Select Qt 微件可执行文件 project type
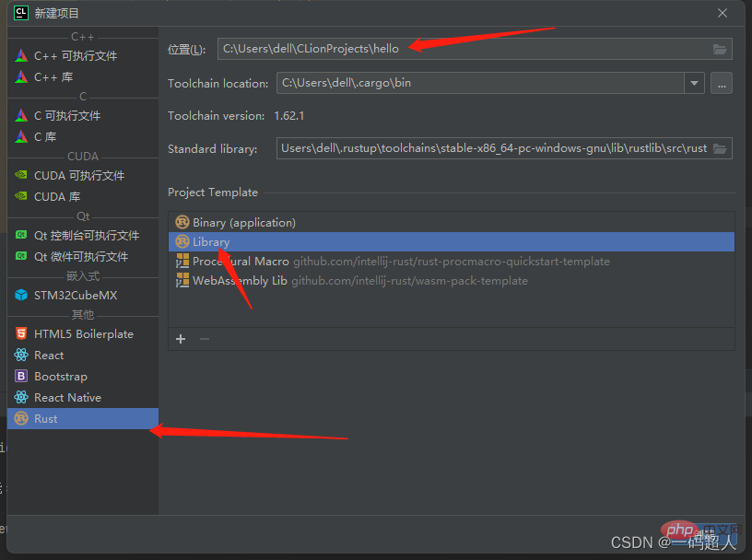This screenshot has height=560, width=752. 83,256
